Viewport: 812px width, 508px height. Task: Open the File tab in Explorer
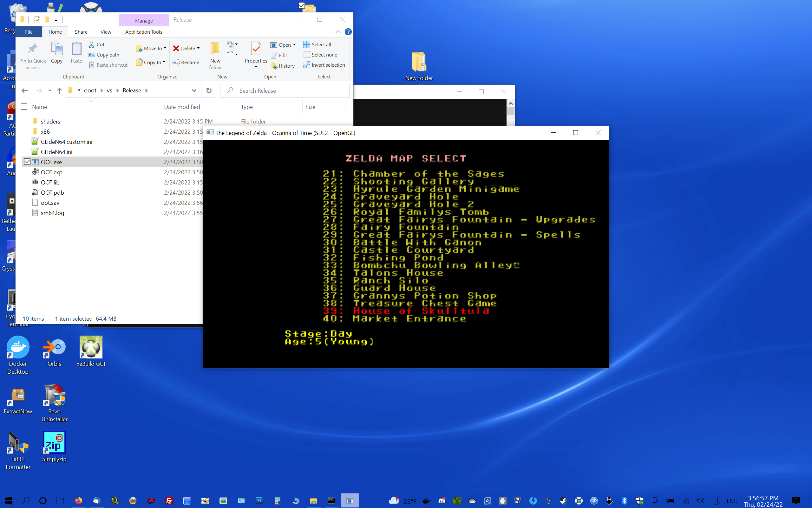point(29,31)
